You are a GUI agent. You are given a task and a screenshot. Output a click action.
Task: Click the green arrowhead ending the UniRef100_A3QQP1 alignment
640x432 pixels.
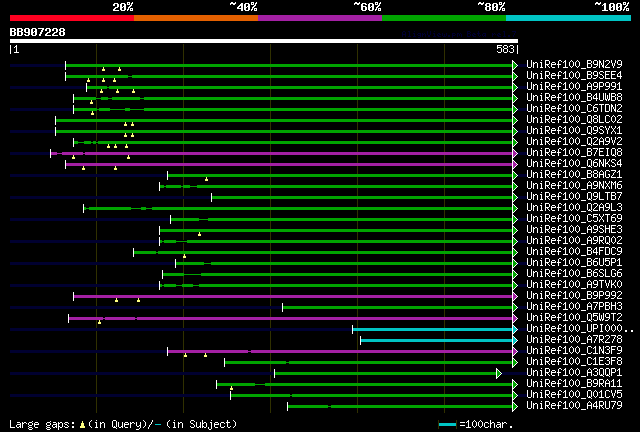point(499,373)
